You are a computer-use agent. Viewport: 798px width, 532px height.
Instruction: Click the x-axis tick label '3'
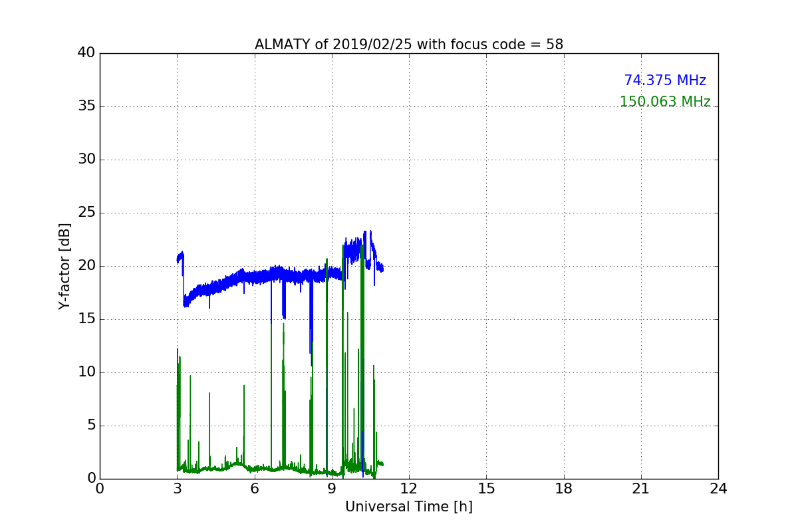(x=177, y=489)
